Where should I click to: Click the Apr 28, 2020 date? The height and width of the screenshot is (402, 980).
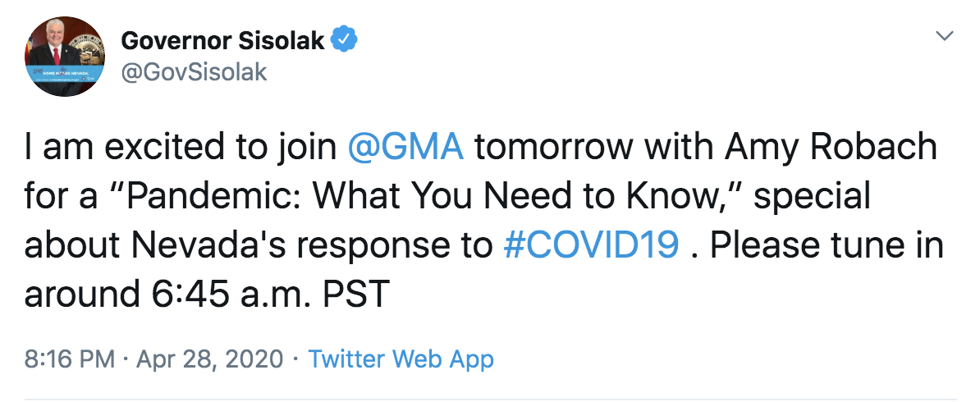pos(209,359)
